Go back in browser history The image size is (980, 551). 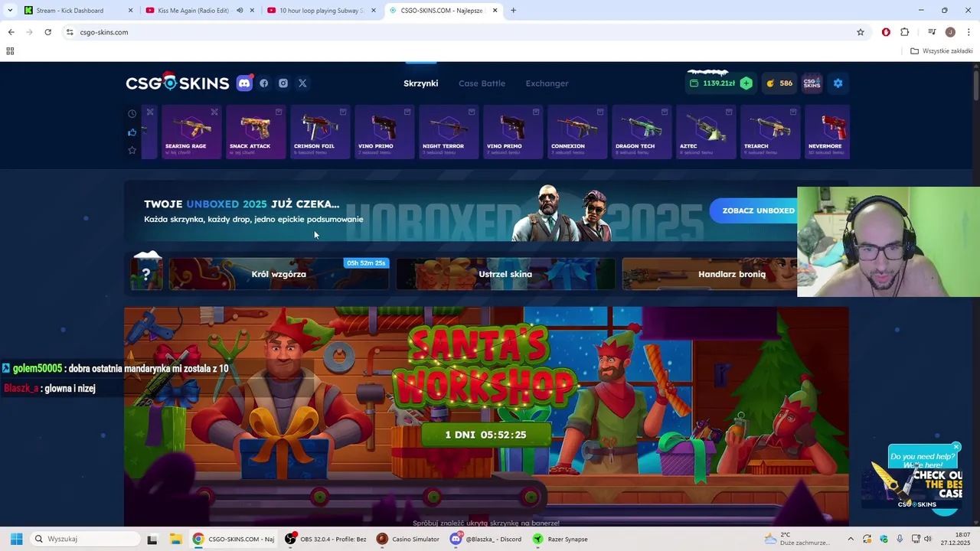pos(11,32)
